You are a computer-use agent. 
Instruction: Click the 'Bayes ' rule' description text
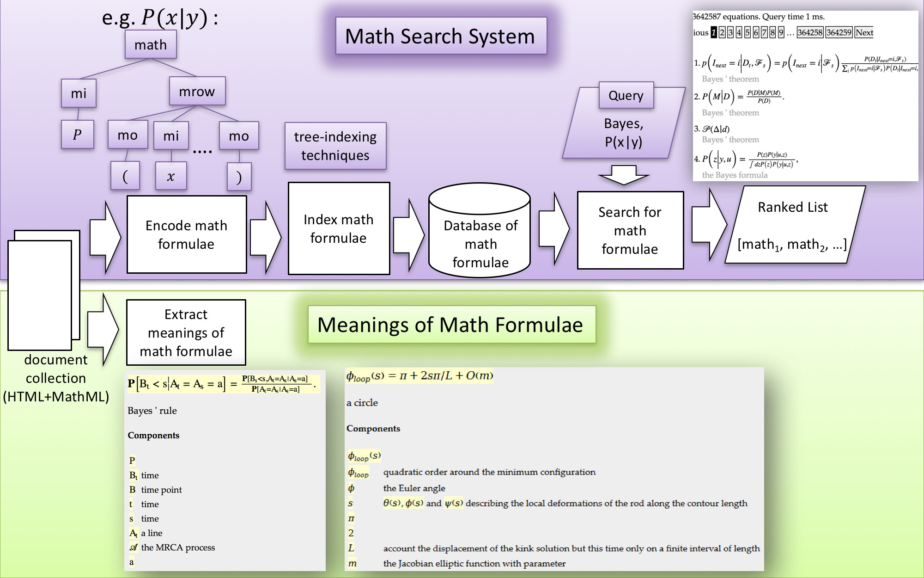point(152,411)
